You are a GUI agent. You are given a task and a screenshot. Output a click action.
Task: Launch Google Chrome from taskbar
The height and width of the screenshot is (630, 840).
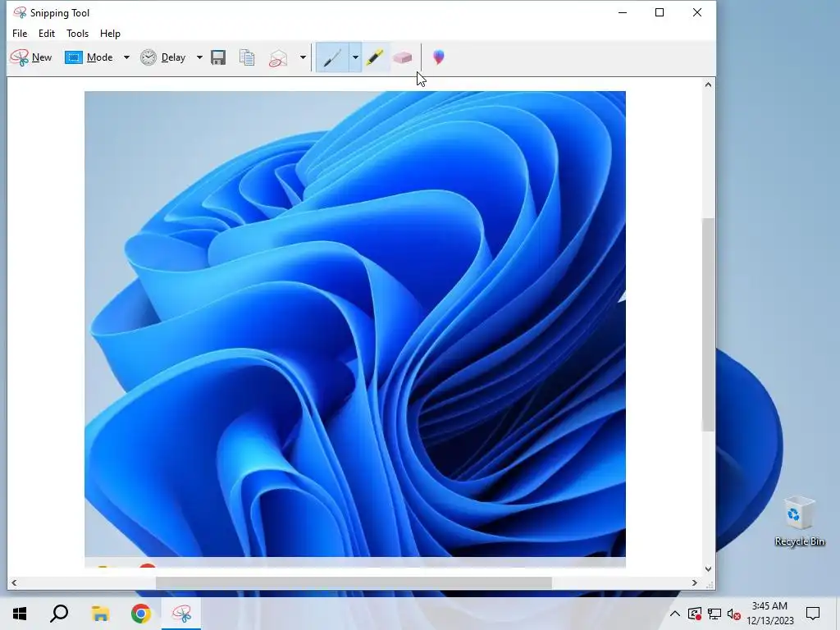coord(141,614)
